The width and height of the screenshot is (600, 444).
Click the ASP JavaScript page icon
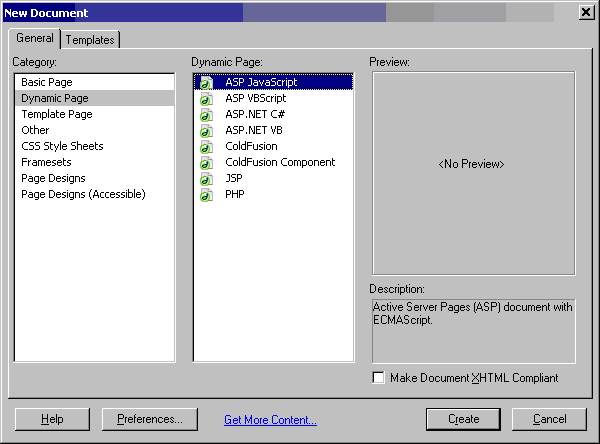coord(206,83)
